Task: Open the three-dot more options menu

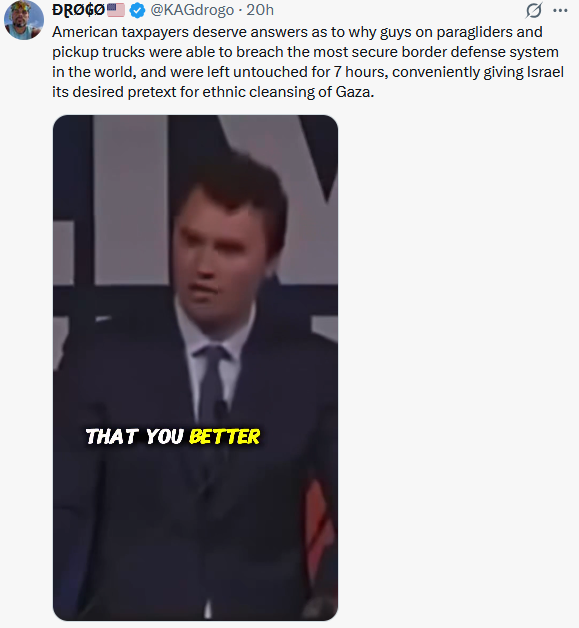Action: click(x=560, y=11)
